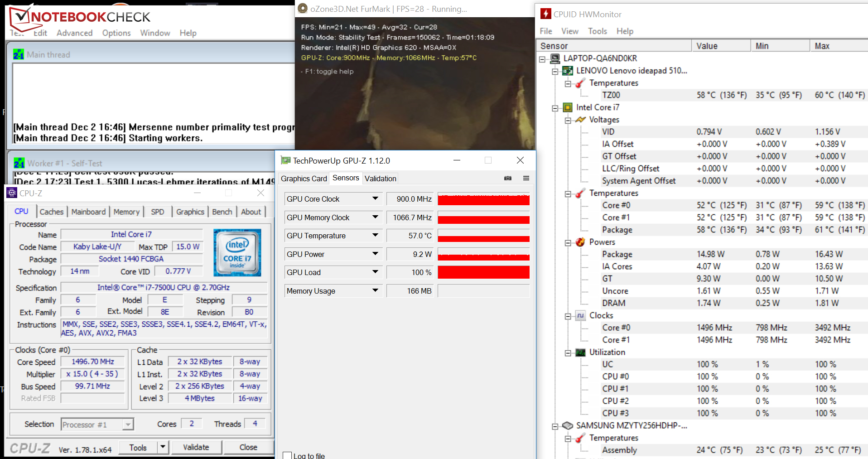Click the Max column header in HWMonitor
868x459 pixels.
pos(839,46)
